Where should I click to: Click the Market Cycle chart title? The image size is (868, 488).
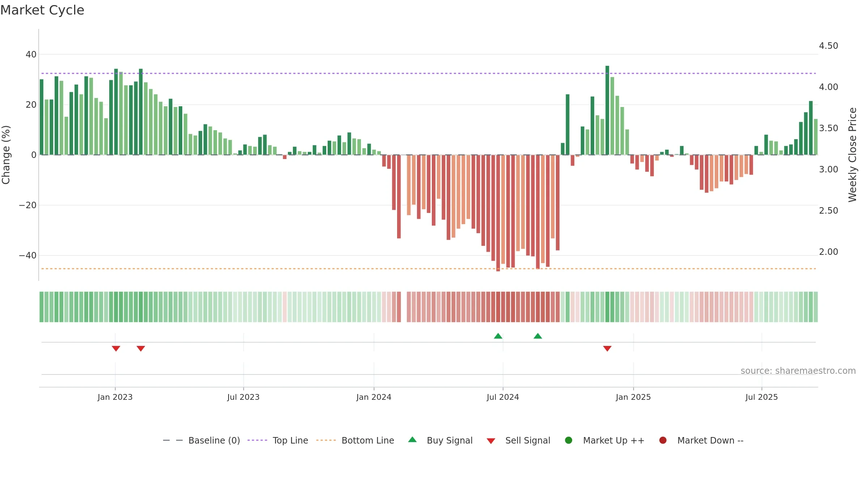[x=42, y=10]
